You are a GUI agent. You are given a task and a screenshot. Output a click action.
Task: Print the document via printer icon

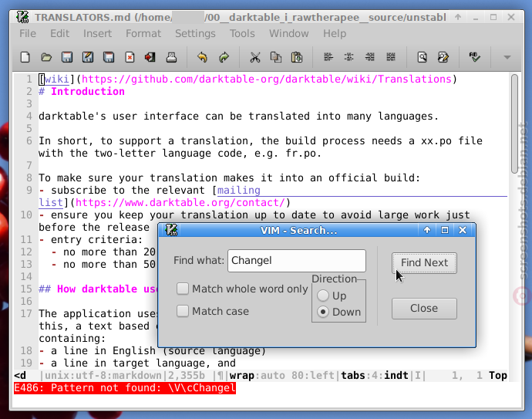click(x=171, y=57)
